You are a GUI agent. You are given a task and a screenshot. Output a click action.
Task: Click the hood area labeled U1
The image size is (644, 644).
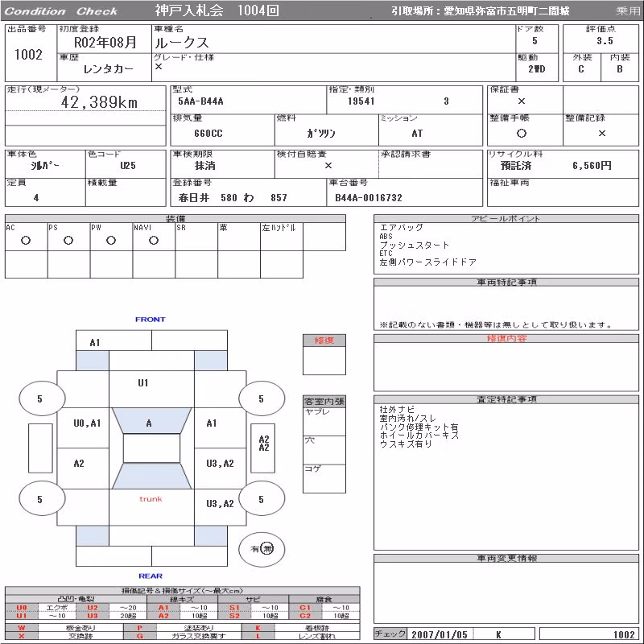[151, 389]
